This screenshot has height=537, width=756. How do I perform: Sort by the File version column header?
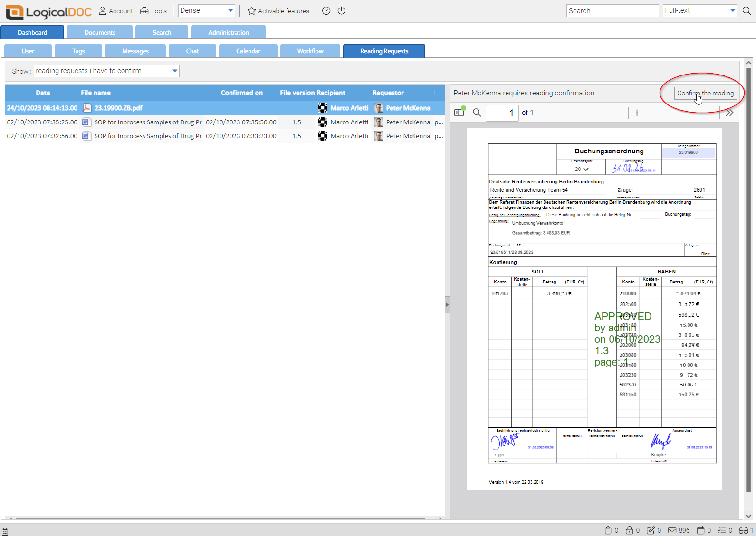pyautogui.click(x=297, y=93)
